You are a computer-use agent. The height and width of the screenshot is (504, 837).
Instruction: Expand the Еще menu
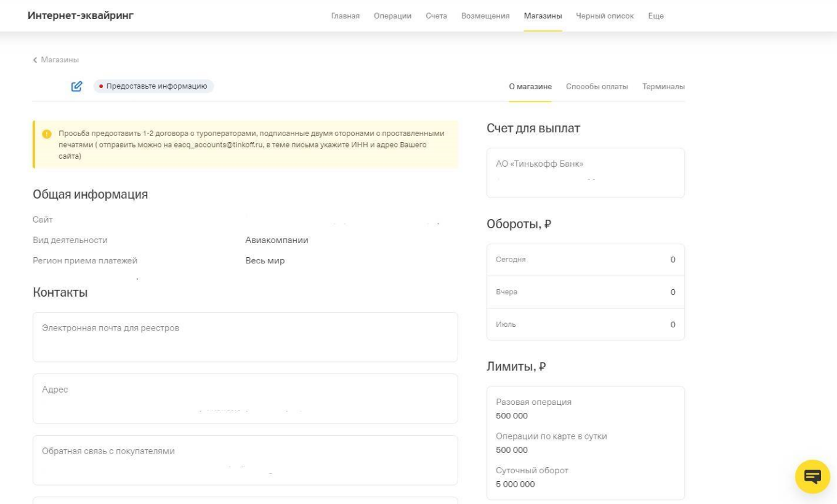tap(655, 16)
